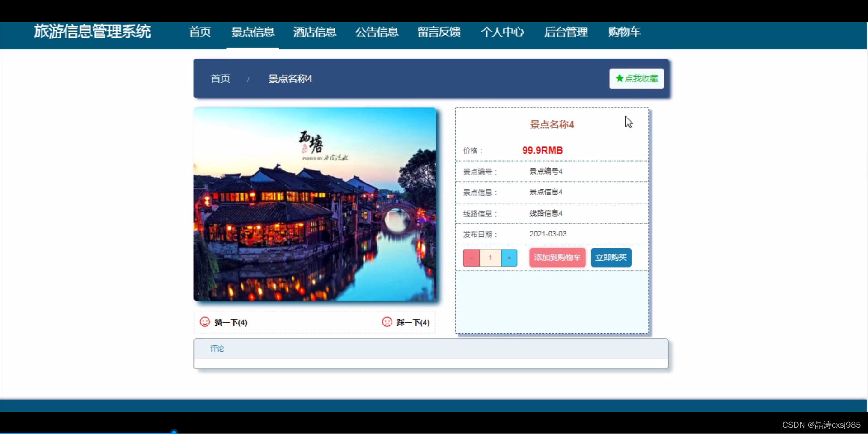Click plus to increase quantity

[x=509, y=258]
